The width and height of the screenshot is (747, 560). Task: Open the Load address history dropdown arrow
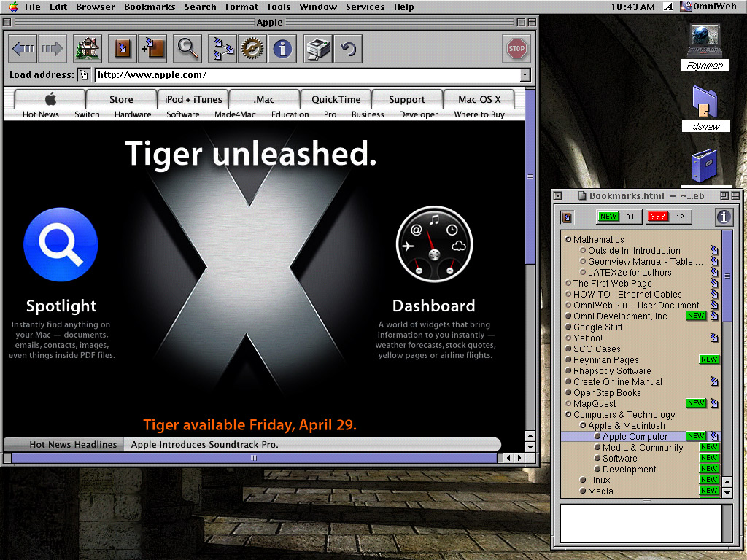click(525, 75)
